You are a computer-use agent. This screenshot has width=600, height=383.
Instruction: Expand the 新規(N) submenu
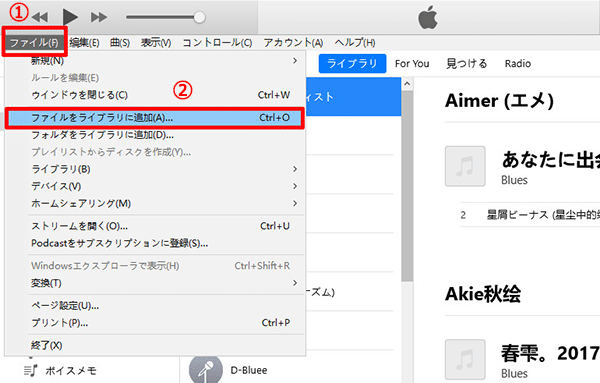point(155,60)
